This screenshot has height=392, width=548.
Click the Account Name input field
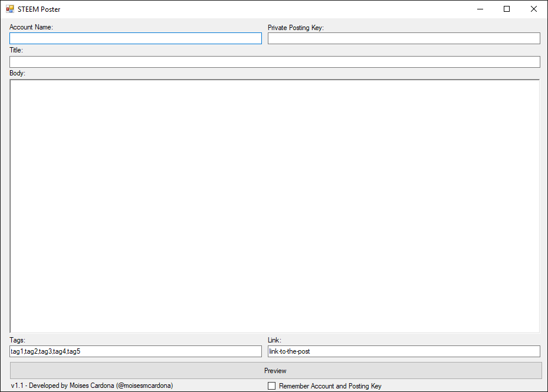136,38
